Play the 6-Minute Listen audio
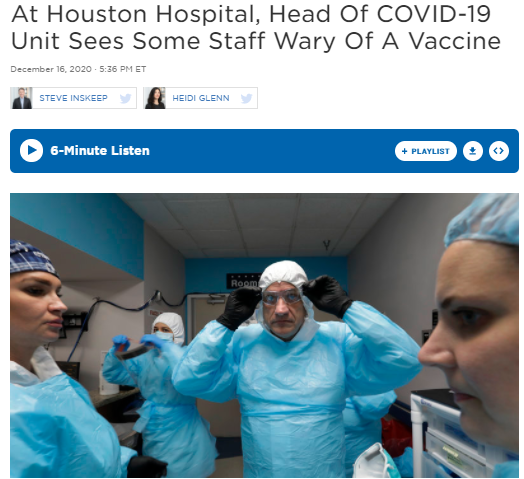Screen dimensions: 524x479 (31, 150)
